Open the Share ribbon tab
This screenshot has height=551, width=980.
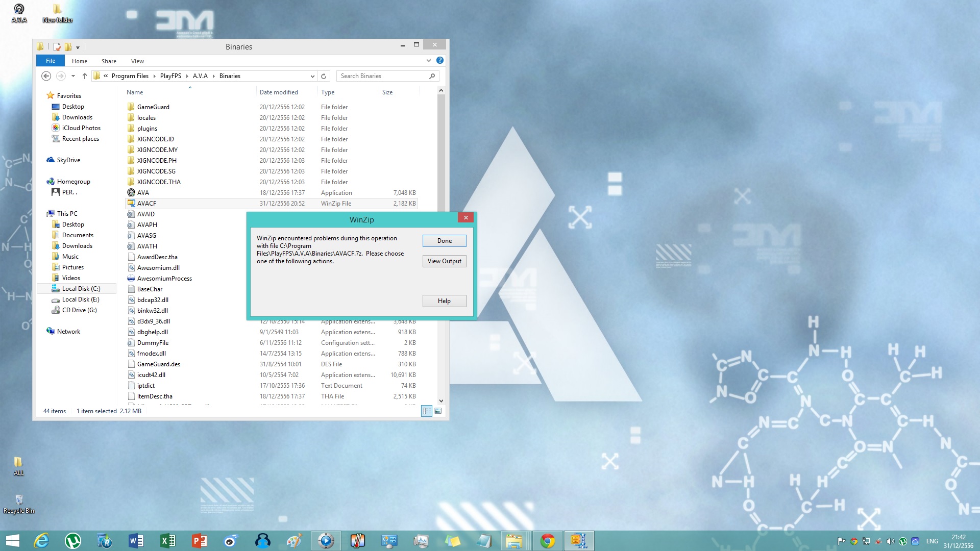(109, 61)
